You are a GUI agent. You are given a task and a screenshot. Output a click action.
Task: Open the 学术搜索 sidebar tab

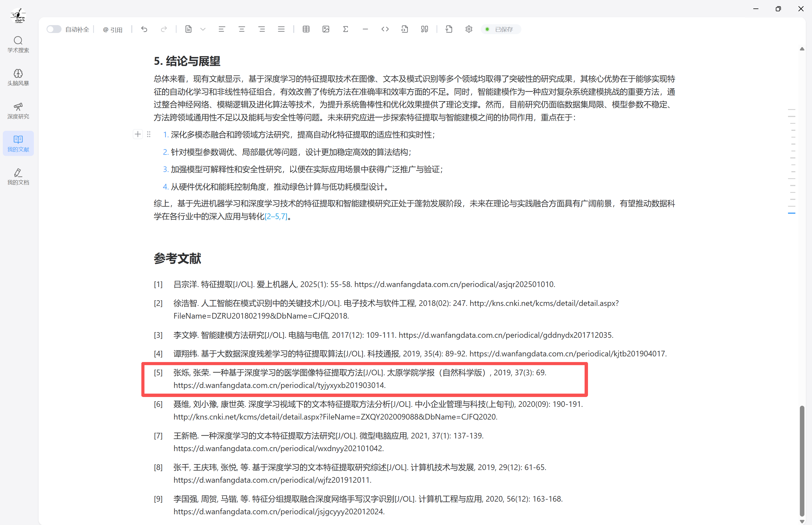(x=18, y=44)
